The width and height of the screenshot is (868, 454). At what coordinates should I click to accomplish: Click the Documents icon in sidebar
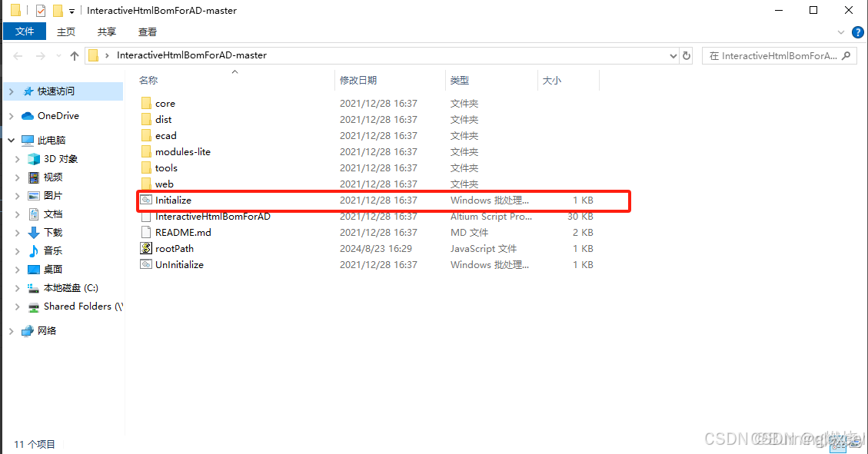point(34,214)
